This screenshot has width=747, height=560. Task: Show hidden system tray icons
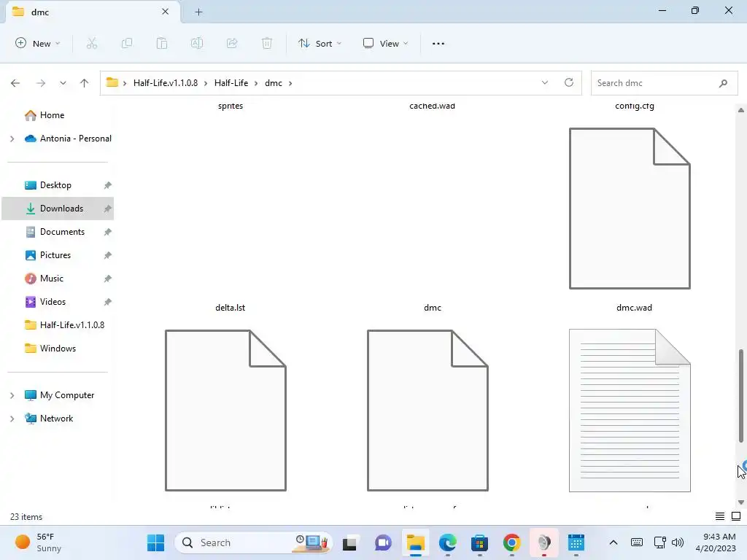614,542
